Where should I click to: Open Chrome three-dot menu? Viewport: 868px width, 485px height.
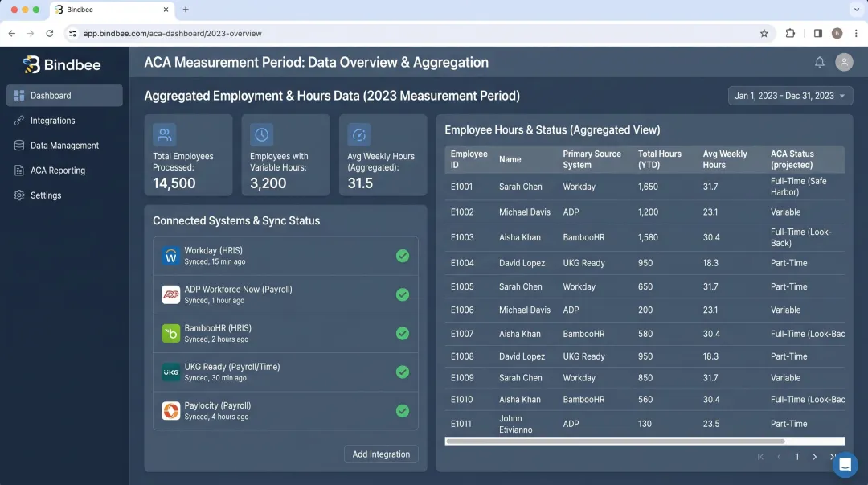pos(856,33)
